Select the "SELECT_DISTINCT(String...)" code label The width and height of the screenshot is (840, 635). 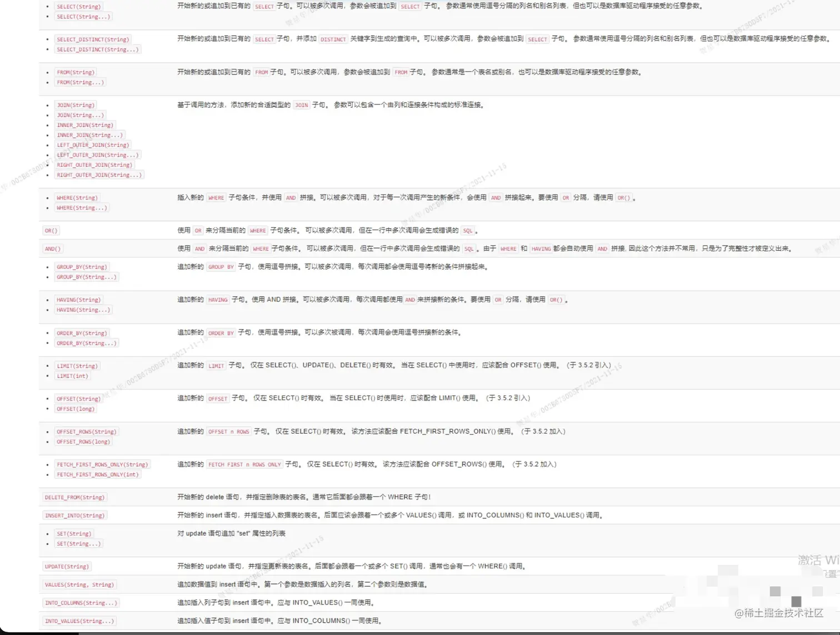click(97, 49)
